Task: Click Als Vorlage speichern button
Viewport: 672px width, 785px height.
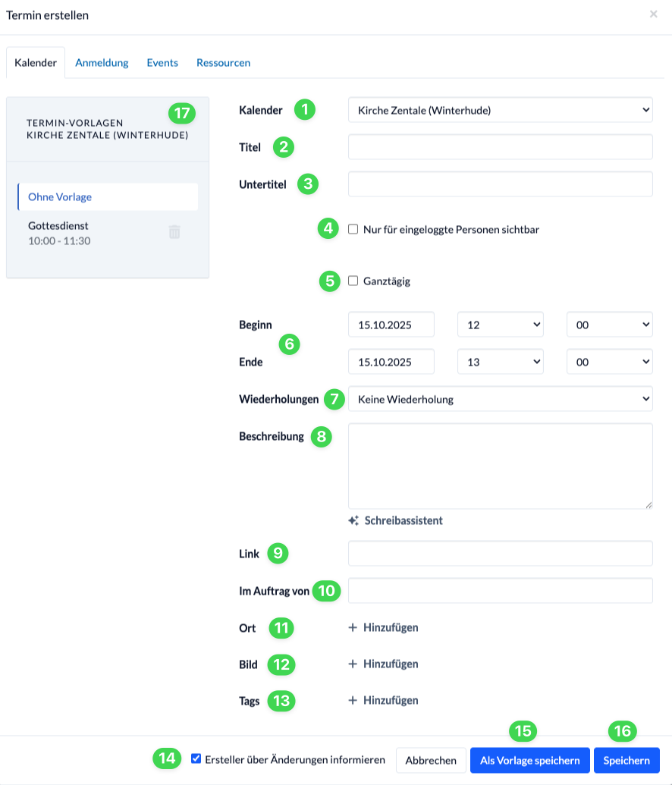Action: (530, 761)
